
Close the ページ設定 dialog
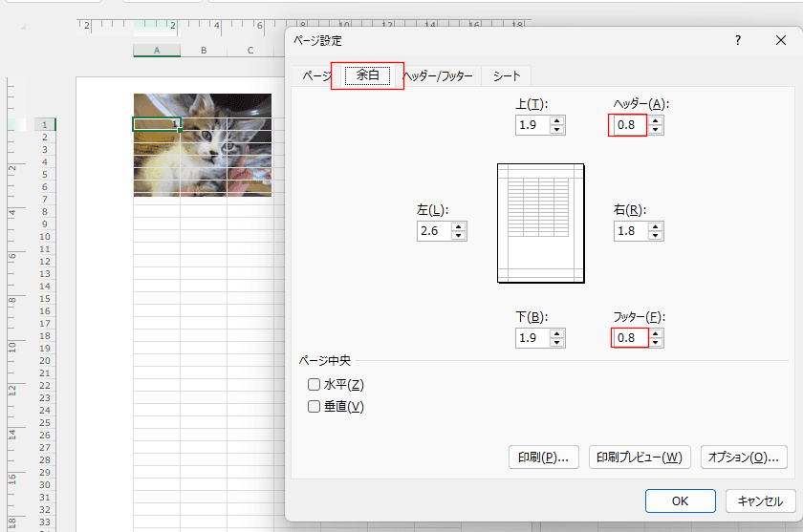pos(780,40)
